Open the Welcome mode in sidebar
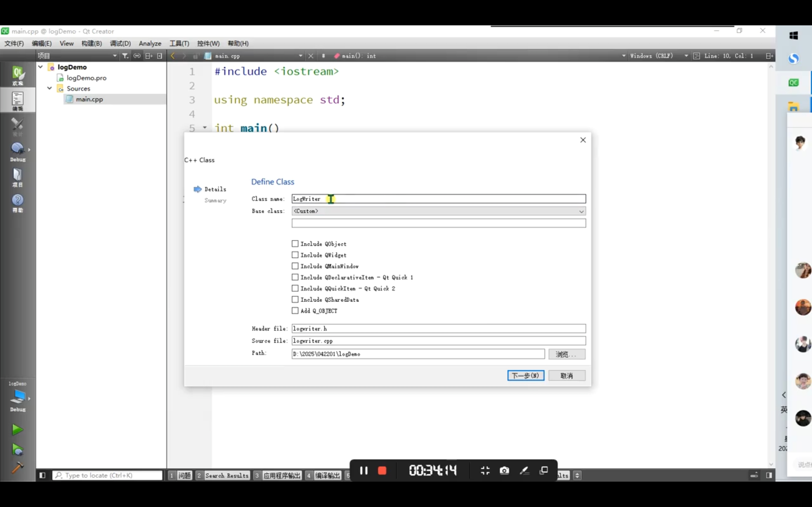The image size is (812, 507). (x=17, y=75)
